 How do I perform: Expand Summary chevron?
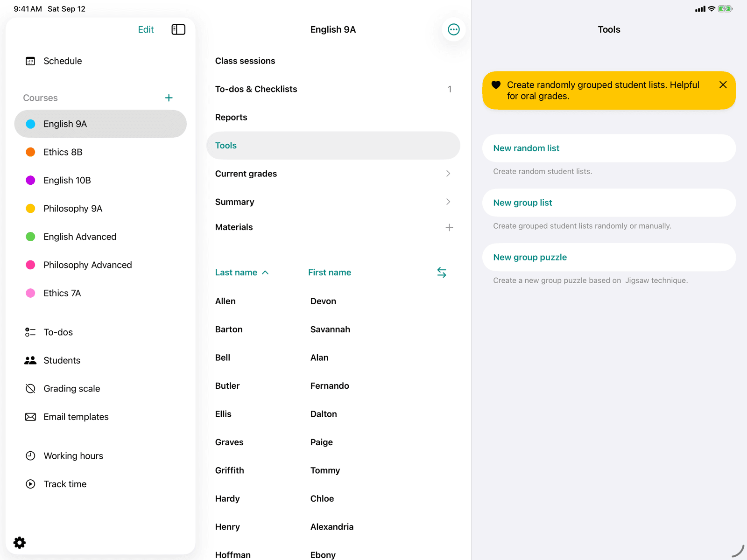tap(448, 202)
